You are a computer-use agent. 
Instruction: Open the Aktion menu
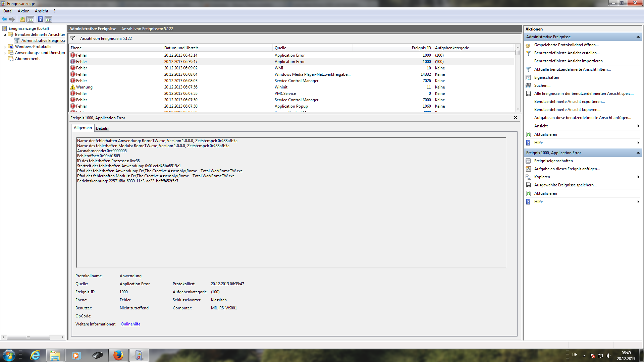23,11
